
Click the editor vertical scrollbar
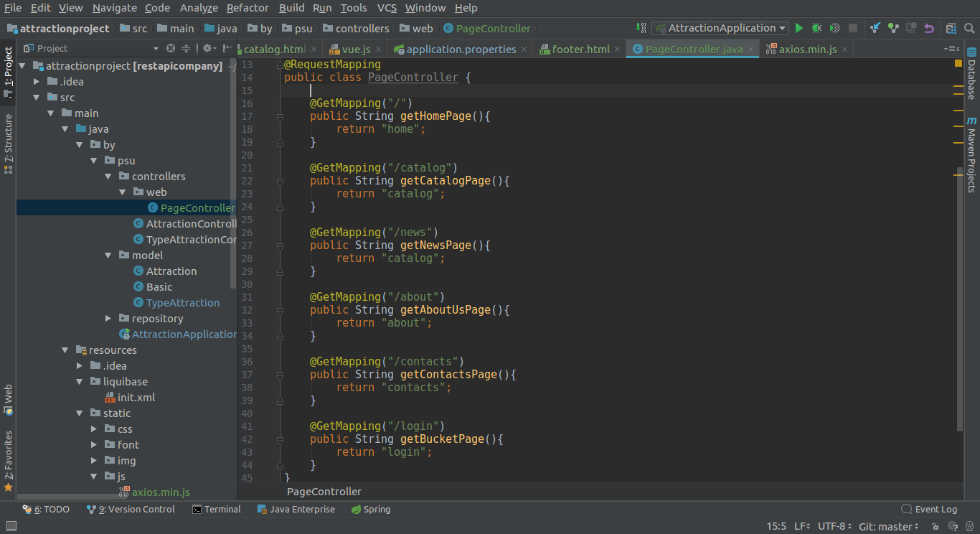(x=958, y=298)
